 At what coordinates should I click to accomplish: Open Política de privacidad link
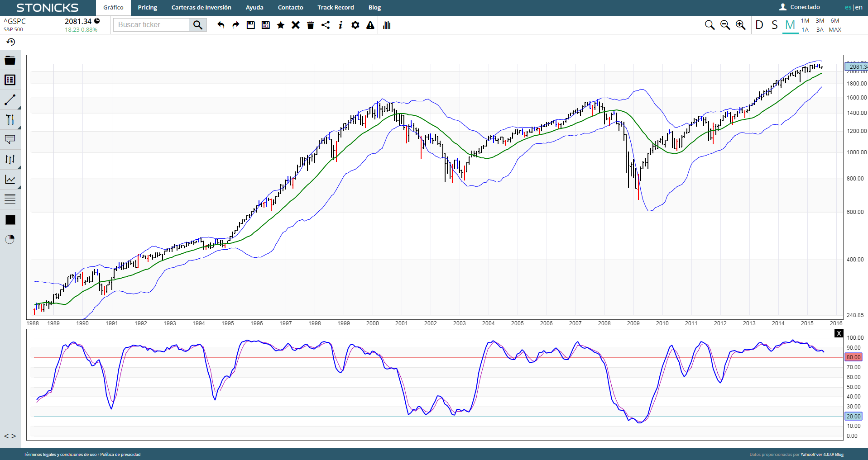[120, 455]
